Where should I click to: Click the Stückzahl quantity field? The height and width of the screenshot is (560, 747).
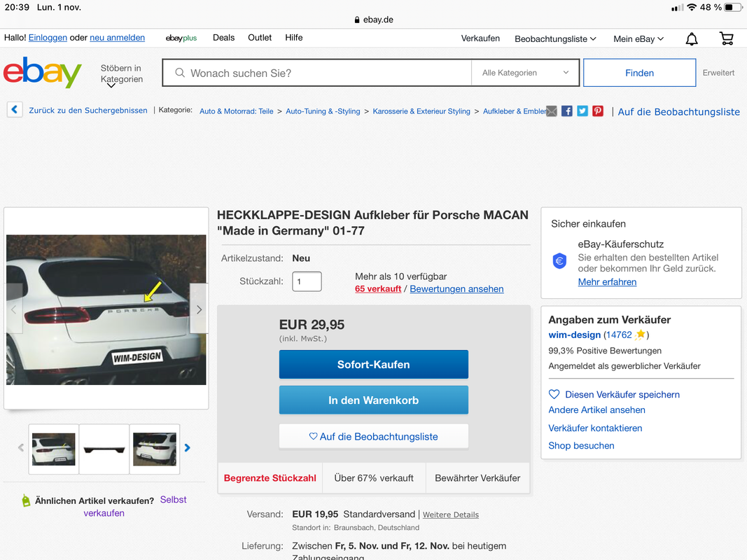[x=307, y=281]
